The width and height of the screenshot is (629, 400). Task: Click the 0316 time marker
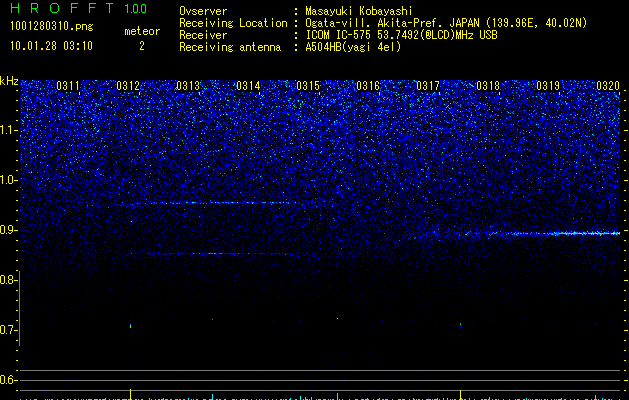point(368,86)
